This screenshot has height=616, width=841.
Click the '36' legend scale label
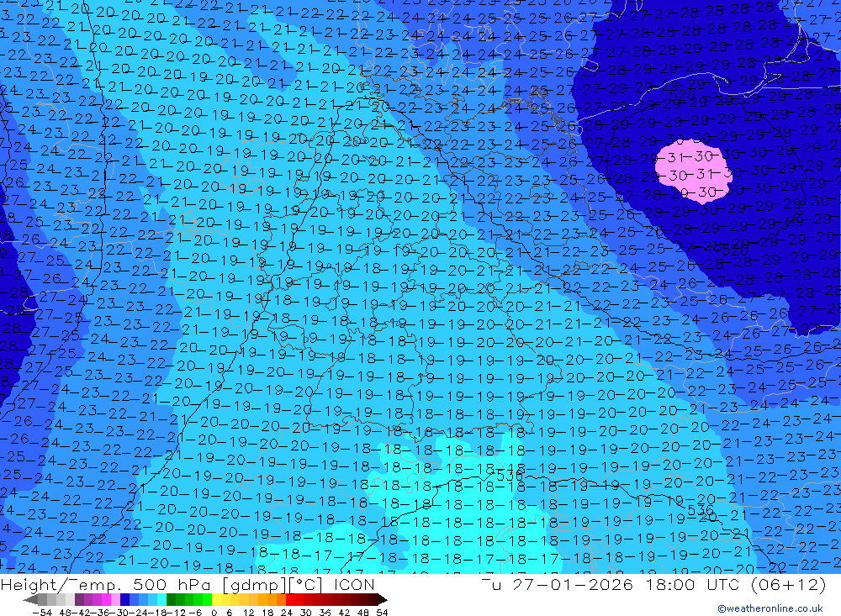(x=325, y=613)
